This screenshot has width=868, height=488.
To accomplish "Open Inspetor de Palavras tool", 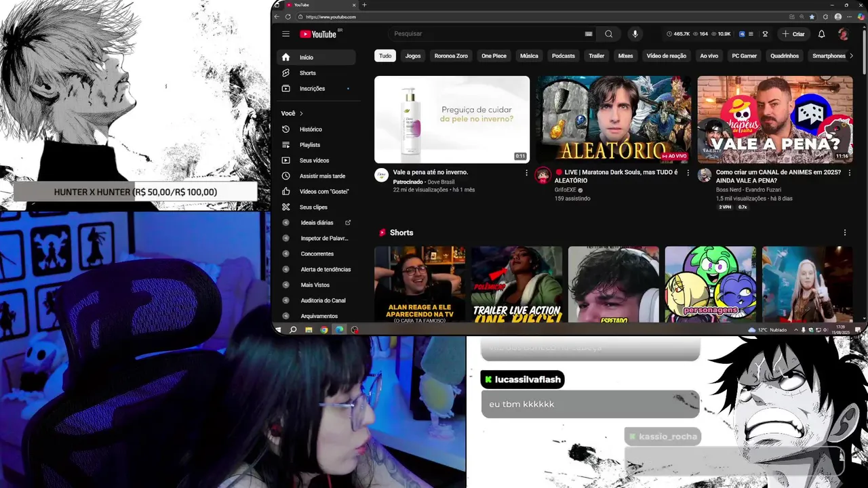I will [317, 239].
